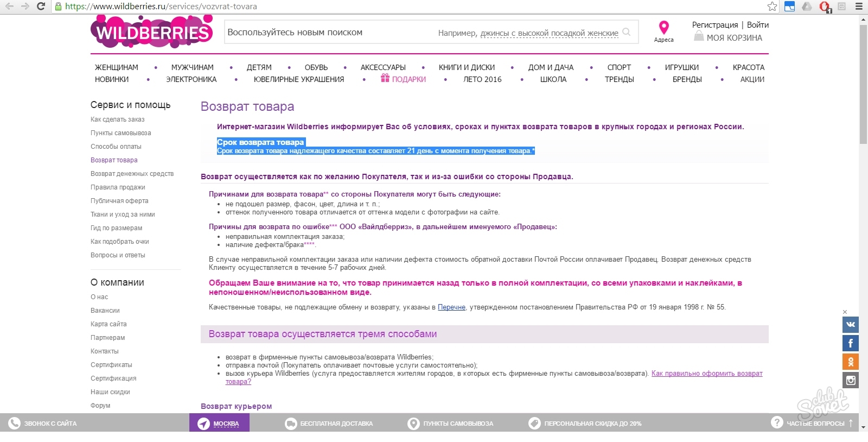Open the Книги и диски category
868x442 pixels.
[x=467, y=67]
